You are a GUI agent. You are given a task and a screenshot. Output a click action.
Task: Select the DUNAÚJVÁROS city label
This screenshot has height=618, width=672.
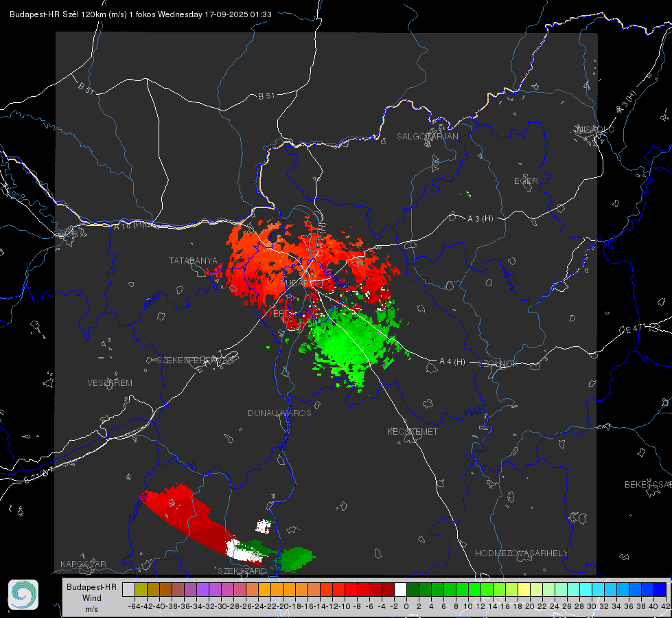tap(279, 413)
